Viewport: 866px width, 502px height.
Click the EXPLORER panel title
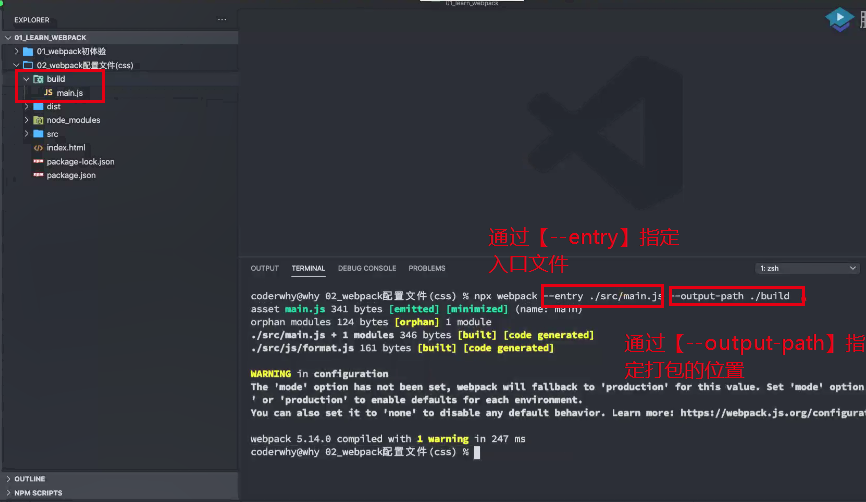point(31,20)
